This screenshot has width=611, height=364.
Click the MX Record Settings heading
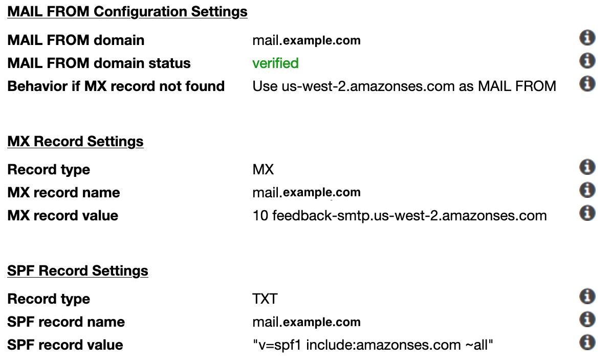point(75,141)
